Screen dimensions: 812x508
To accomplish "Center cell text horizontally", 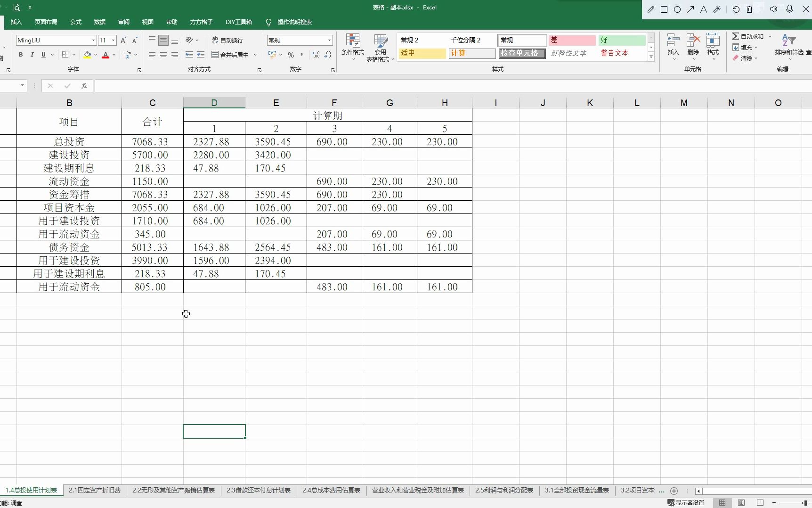I will pos(163,55).
